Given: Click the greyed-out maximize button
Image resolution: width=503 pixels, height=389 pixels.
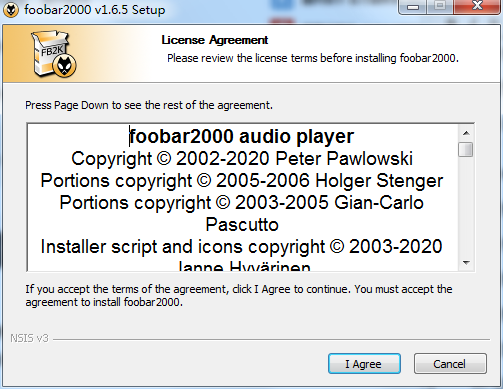Looking at the screenshot, I should coord(440,6).
